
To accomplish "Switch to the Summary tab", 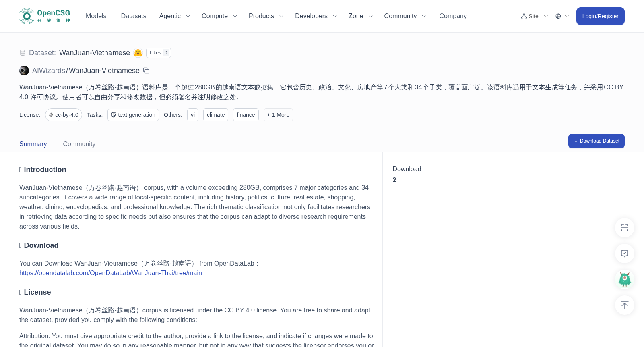I will click(x=33, y=144).
